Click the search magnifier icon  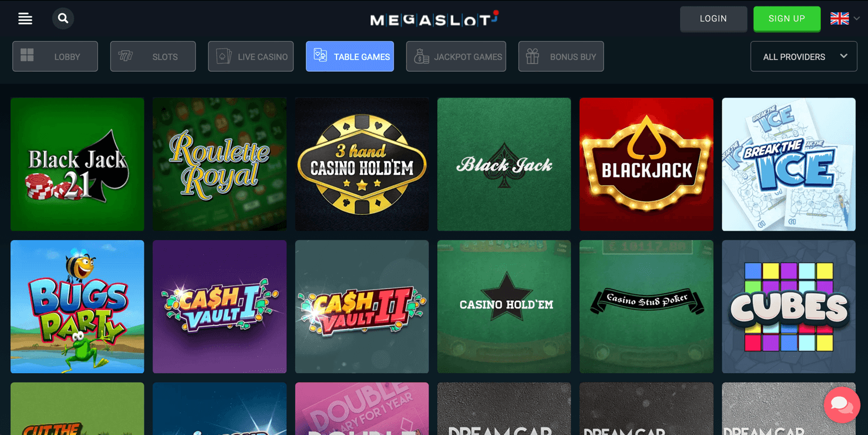[63, 19]
